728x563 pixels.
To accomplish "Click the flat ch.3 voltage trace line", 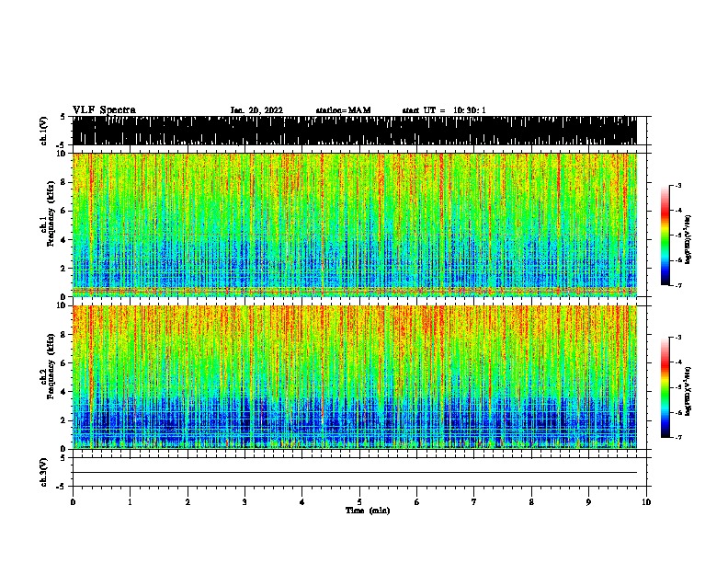I will tap(355, 473).
